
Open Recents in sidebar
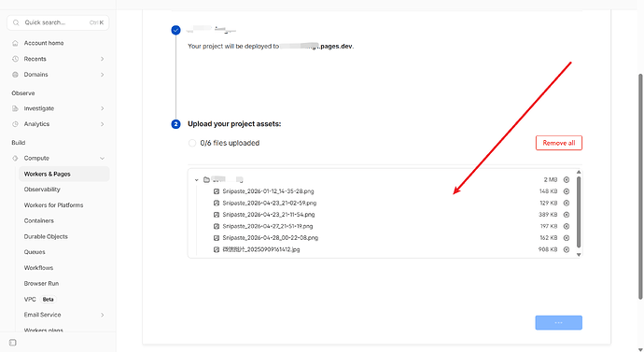click(35, 59)
